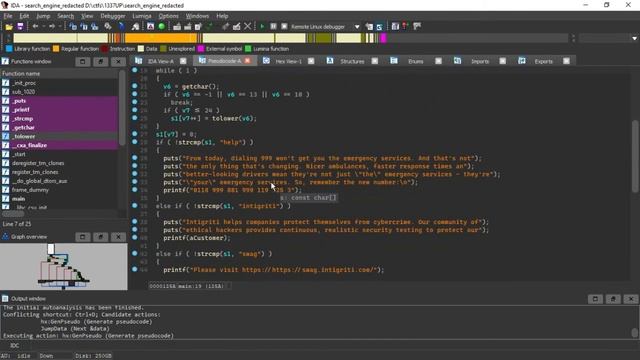
Task: Click the red pin breakpoint toolbar icon
Action: click(405, 27)
